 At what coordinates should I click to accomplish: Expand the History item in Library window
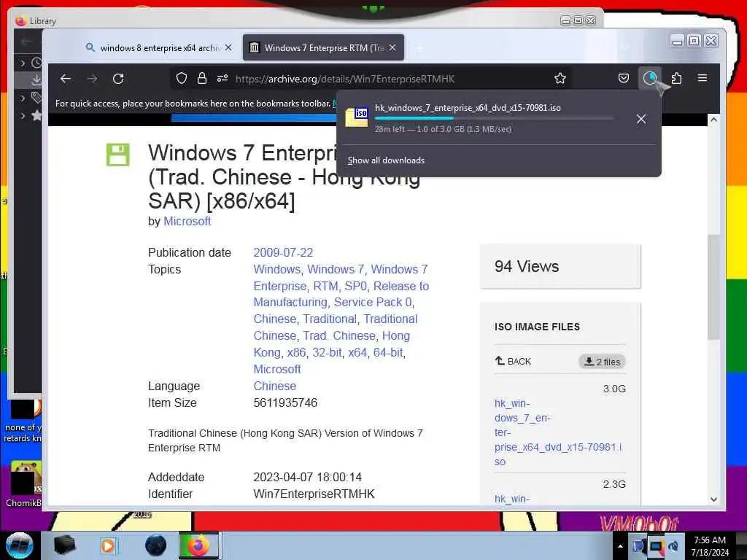pyautogui.click(x=23, y=63)
